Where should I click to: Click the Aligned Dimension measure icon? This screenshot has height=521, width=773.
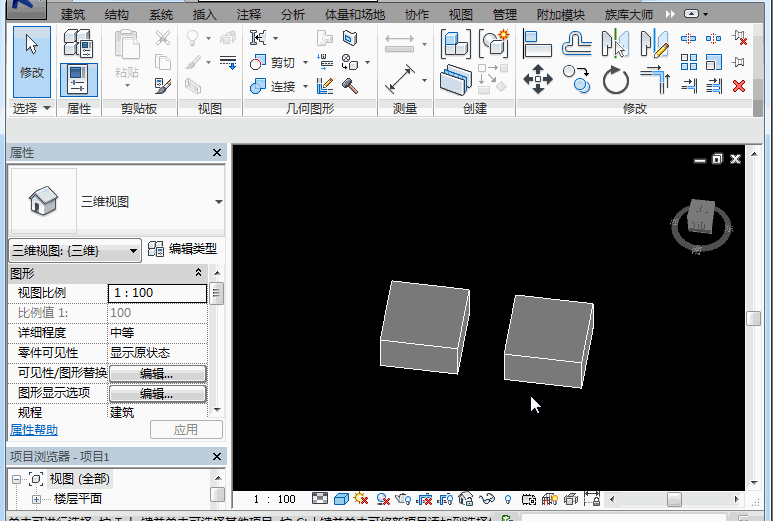point(402,78)
